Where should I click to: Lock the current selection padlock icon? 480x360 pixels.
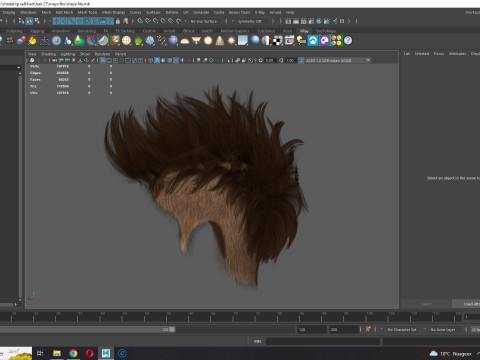click(118, 21)
